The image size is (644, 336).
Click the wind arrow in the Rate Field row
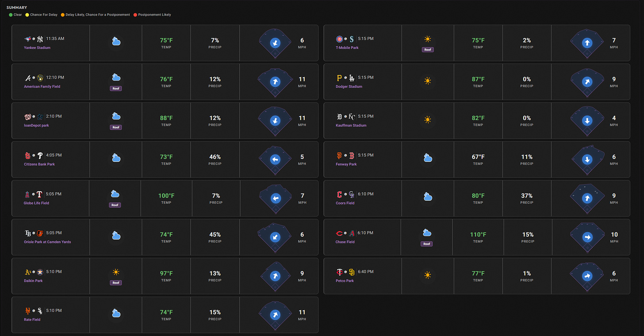tap(275, 315)
